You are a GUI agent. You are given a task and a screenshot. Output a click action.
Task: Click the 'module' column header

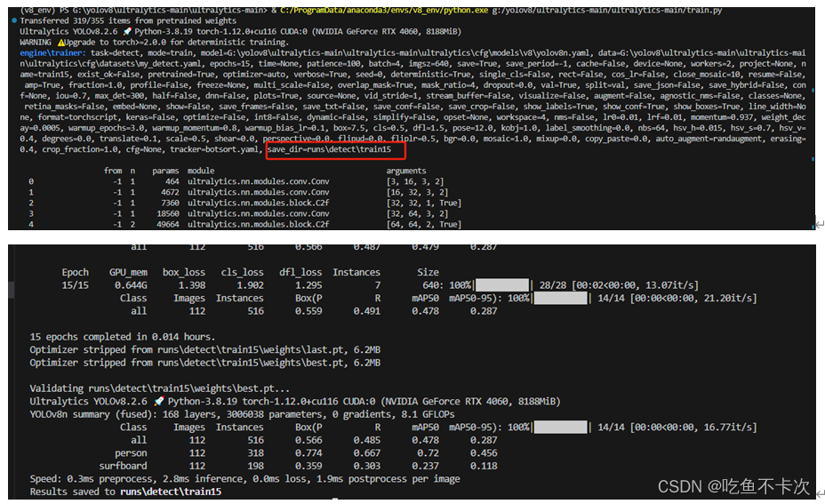[x=201, y=171]
